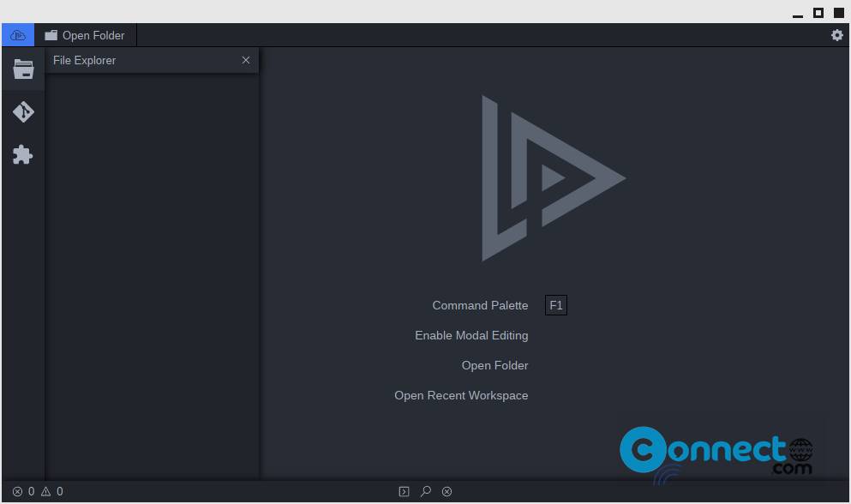
Task: Open the File Explorer sidebar icon
Action: click(x=23, y=69)
